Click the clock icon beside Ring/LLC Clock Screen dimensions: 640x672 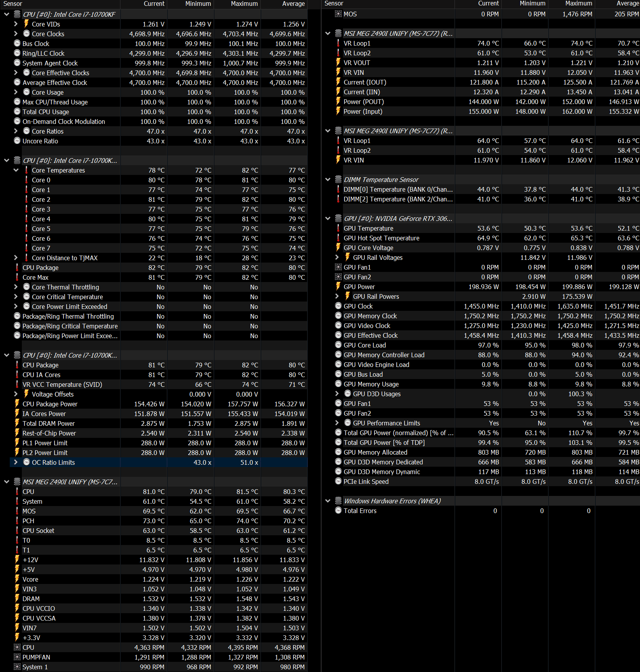tap(17, 53)
